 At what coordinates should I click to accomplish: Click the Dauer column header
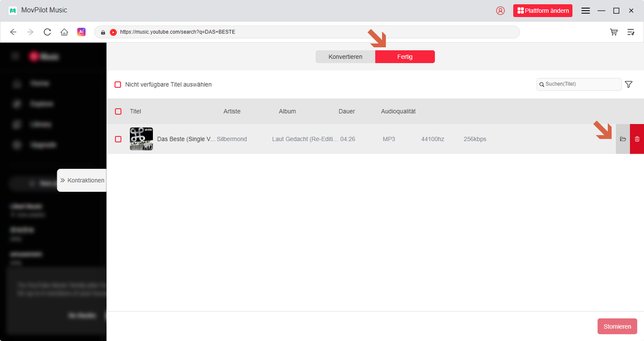(347, 111)
